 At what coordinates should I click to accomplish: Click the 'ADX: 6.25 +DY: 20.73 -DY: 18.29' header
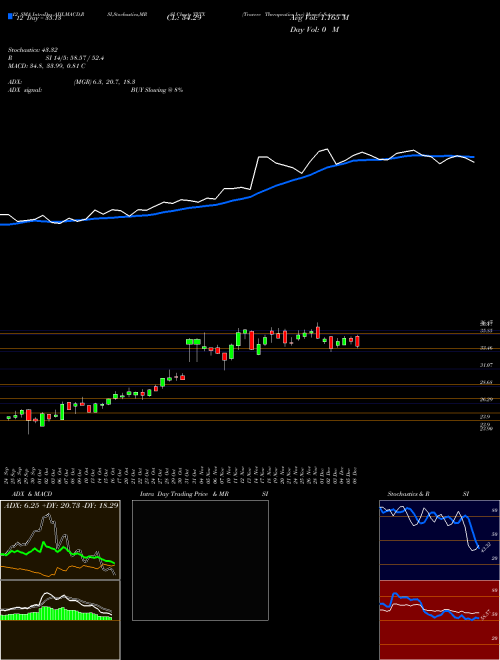coord(61,505)
